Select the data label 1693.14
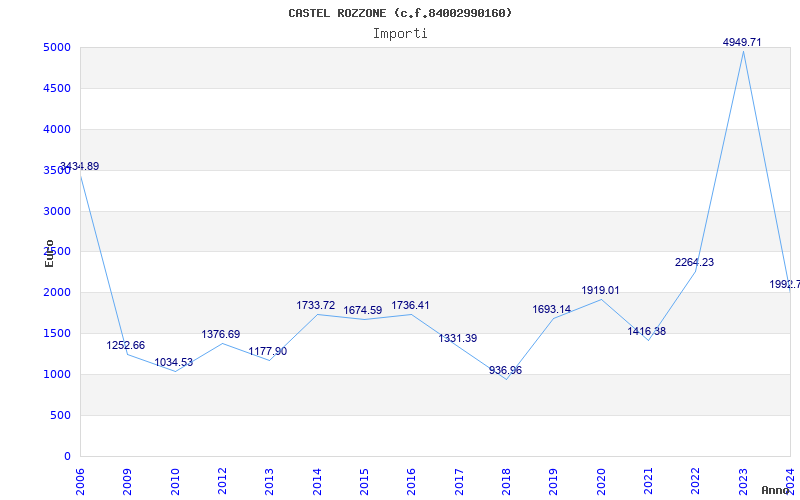 (x=552, y=309)
